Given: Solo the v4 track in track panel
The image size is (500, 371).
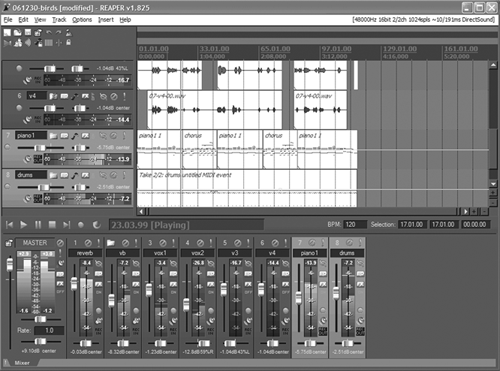Looking at the screenshot, I should point(124,96).
